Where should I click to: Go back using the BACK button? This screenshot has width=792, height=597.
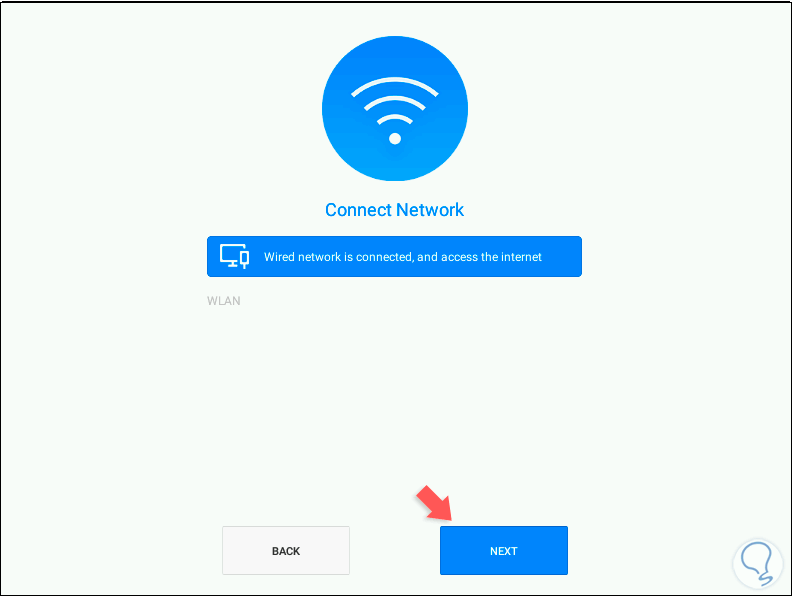click(286, 551)
